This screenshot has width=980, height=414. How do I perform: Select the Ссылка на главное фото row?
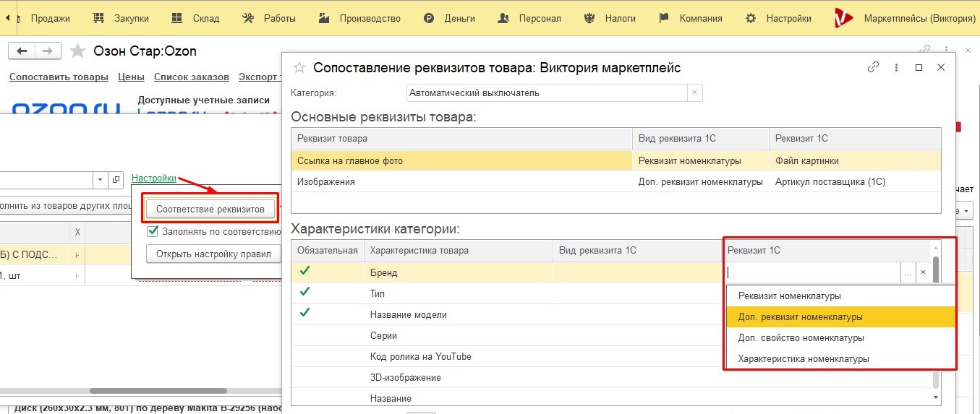[616, 160]
